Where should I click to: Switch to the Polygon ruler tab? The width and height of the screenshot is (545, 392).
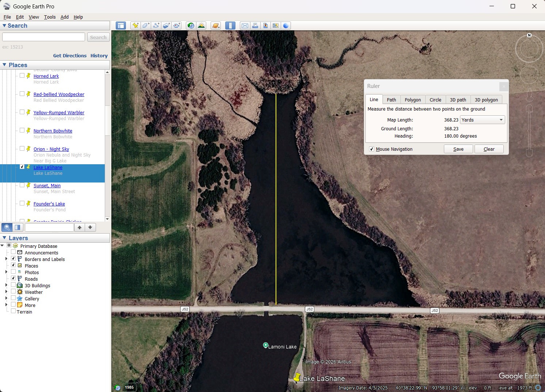click(x=412, y=100)
